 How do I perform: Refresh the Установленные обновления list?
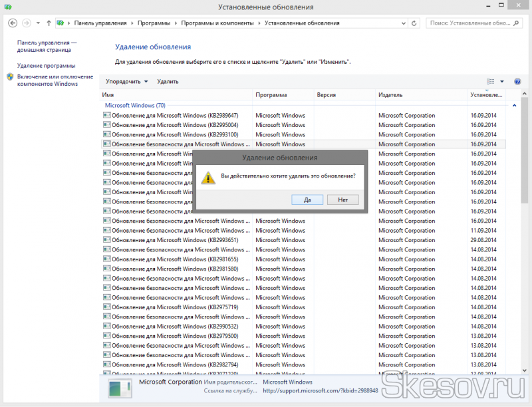[414, 23]
